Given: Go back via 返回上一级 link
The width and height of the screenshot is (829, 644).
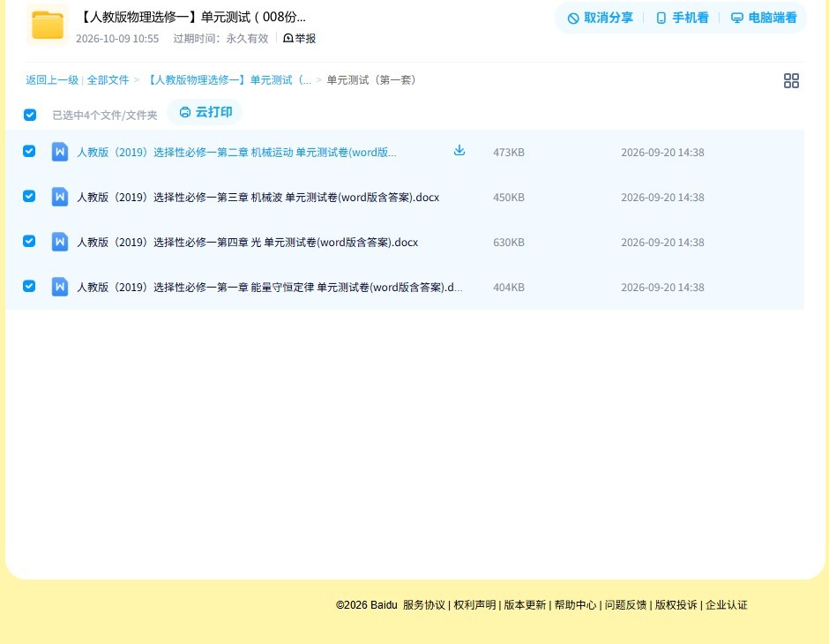Looking at the screenshot, I should point(52,80).
